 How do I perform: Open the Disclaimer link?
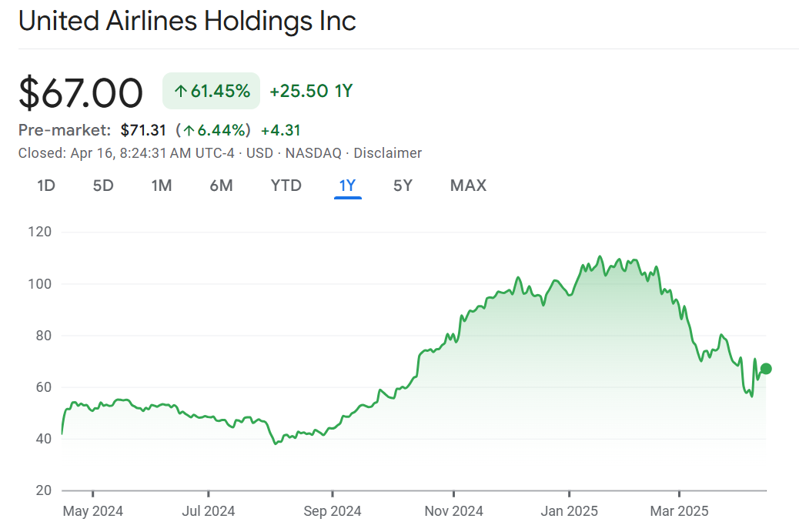387,153
